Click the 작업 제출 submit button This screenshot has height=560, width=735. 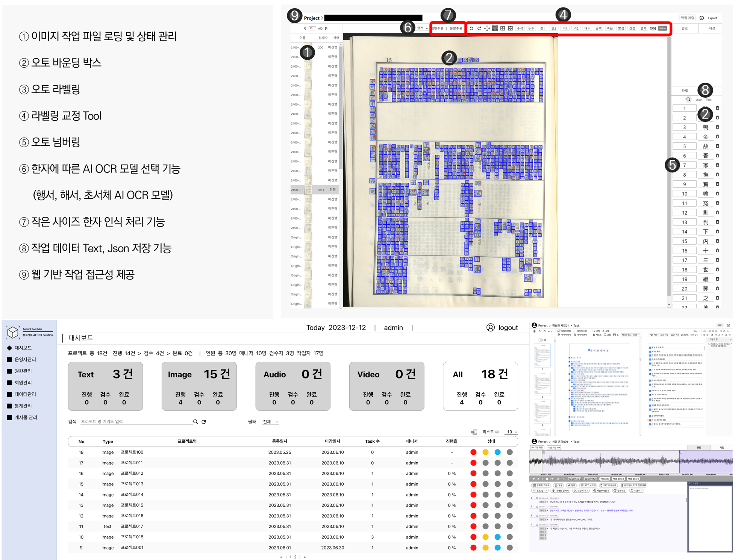pos(687,18)
